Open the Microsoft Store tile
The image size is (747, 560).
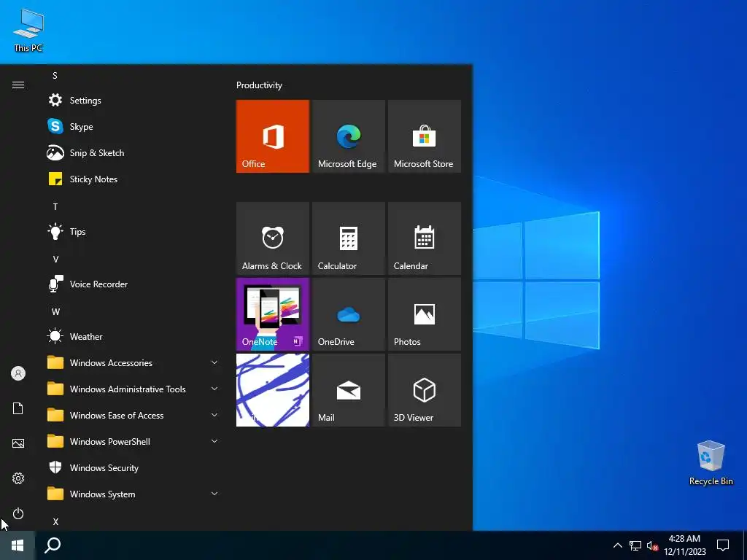(424, 136)
